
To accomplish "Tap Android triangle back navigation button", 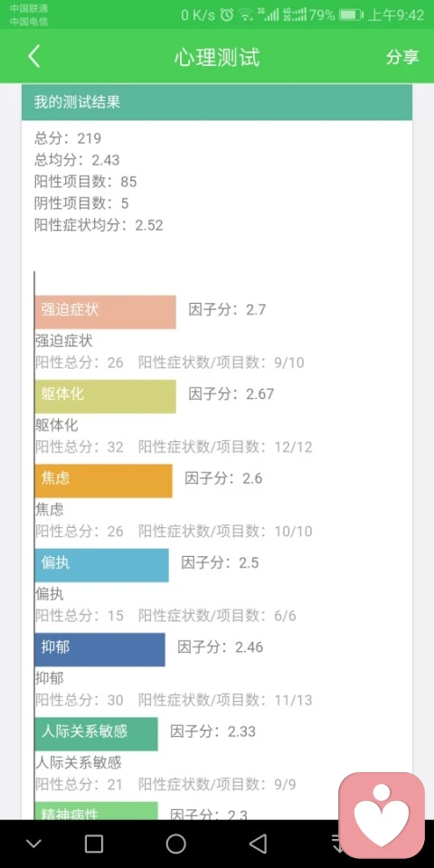I will (x=258, y=844).
